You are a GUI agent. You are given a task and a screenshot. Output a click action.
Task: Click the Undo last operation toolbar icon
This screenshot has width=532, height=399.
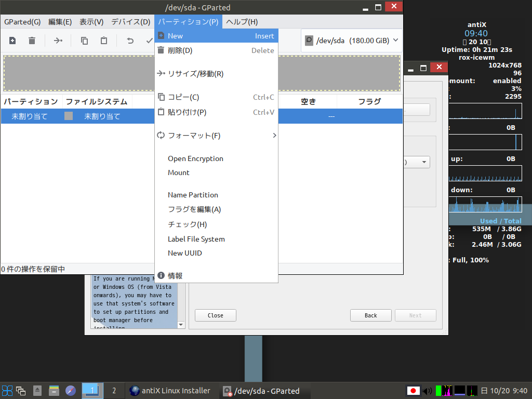coord(130,41)
